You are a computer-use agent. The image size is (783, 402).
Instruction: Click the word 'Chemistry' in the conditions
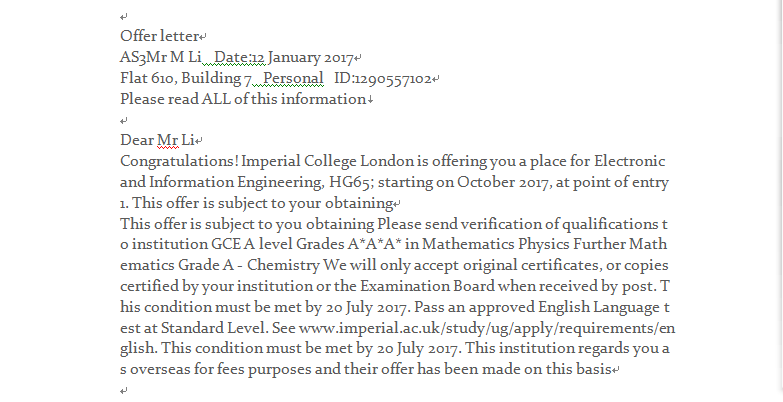coord(283,266)
